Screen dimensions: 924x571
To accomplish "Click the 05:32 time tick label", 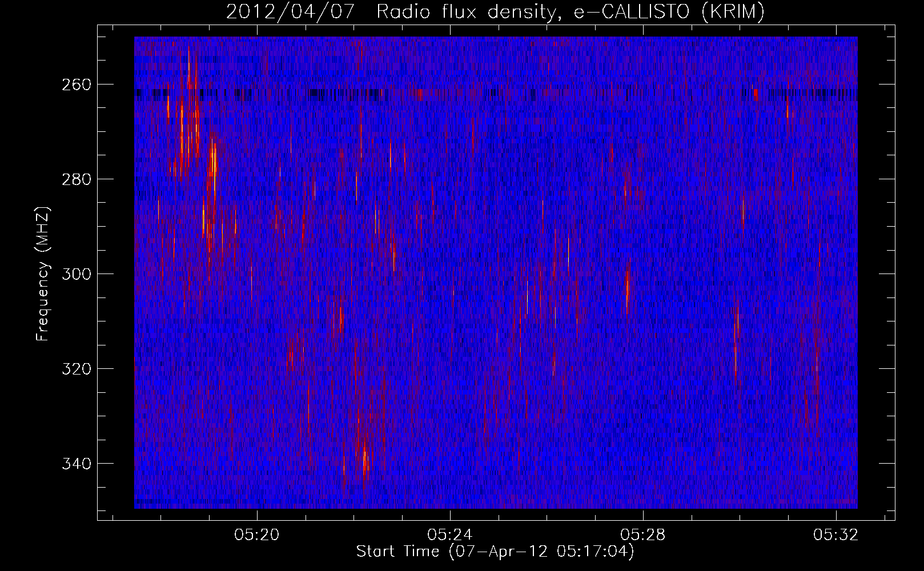I will pyautogui.click(x=836, y=535).
